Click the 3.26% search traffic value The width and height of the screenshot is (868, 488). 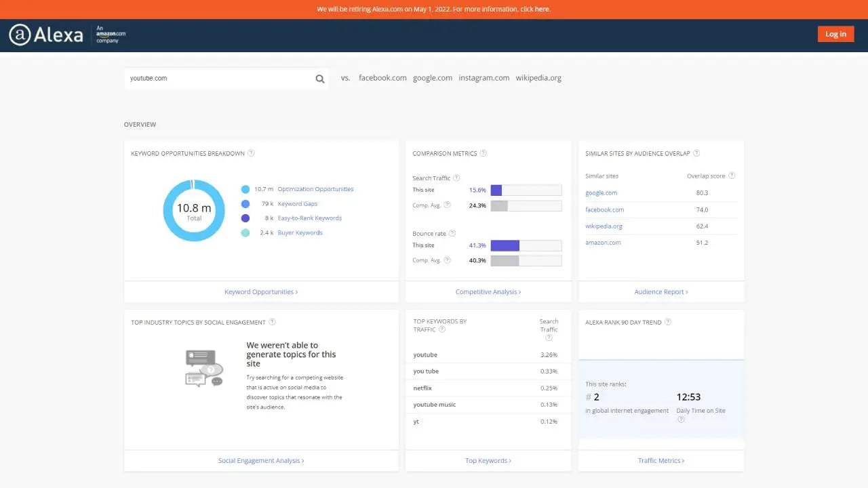(x=549, y=355)
